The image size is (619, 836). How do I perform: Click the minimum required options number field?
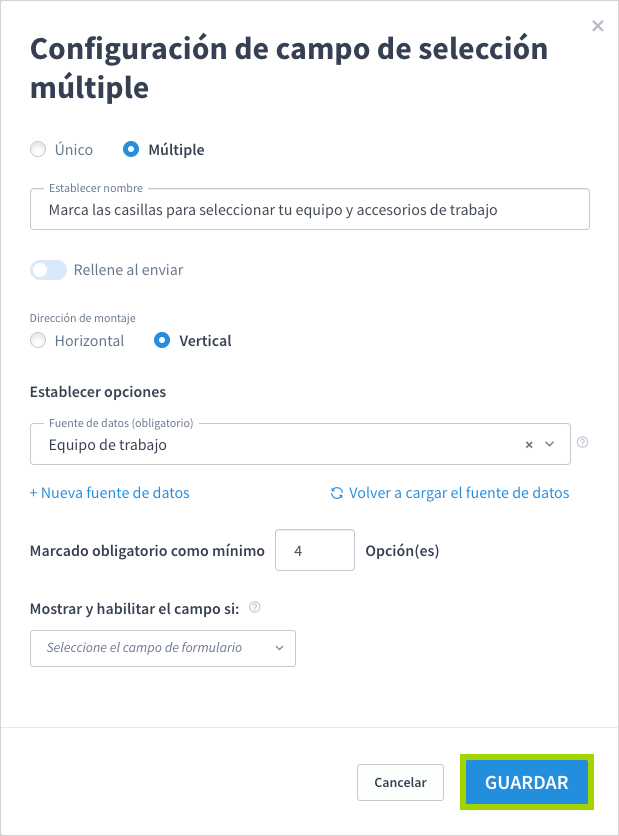(x=314, y=550)
